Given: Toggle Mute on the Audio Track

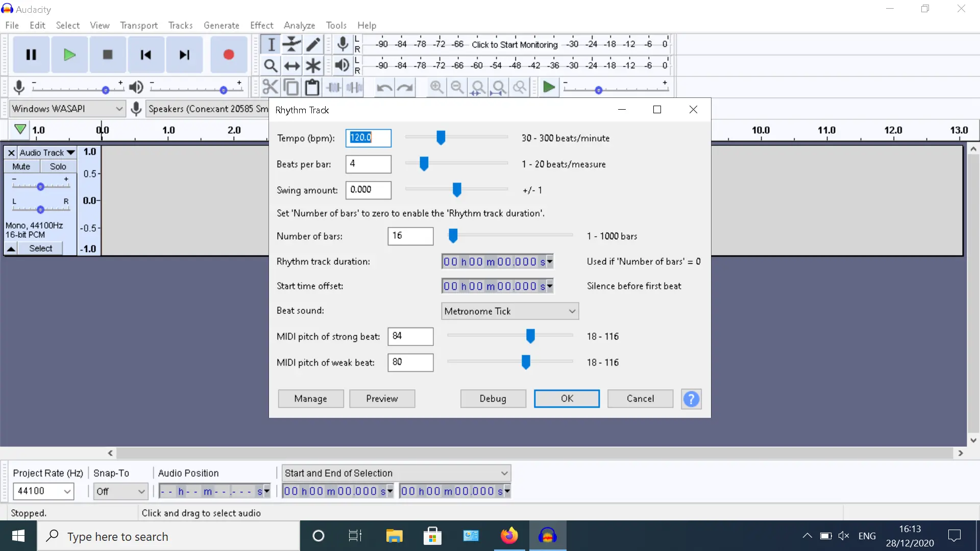Looking at the screenshot, I should pyautogui.click(x=21, y=166).
